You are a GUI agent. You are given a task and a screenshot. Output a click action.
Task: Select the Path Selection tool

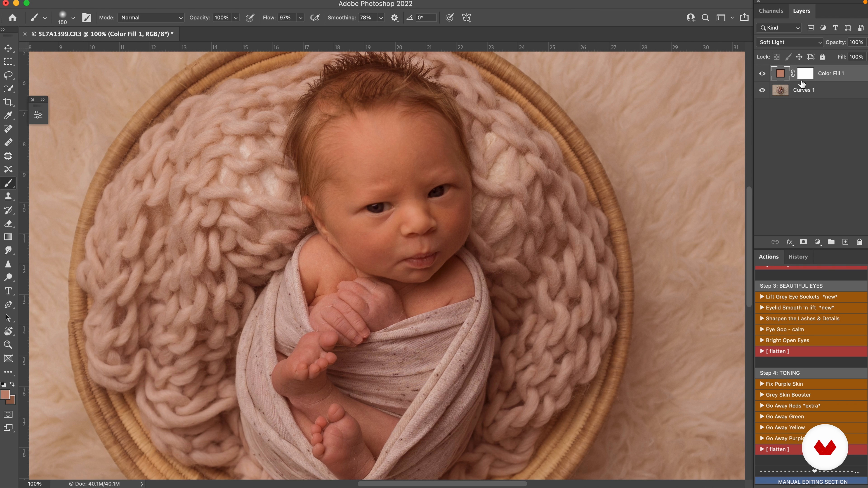[x=8, y=318]
